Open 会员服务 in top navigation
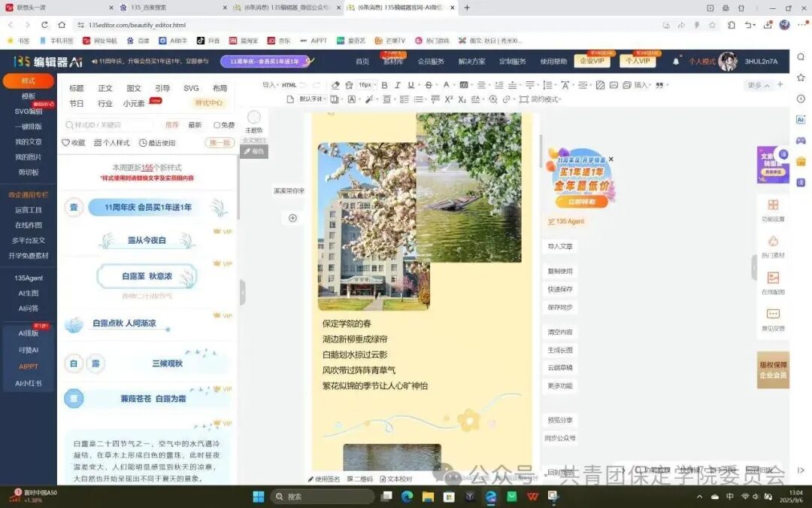 431,61
